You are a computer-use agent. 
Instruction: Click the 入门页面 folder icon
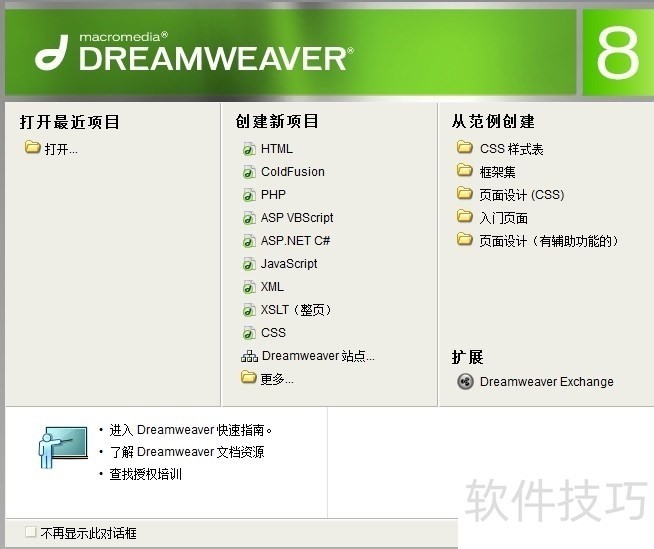click(464, 216)
